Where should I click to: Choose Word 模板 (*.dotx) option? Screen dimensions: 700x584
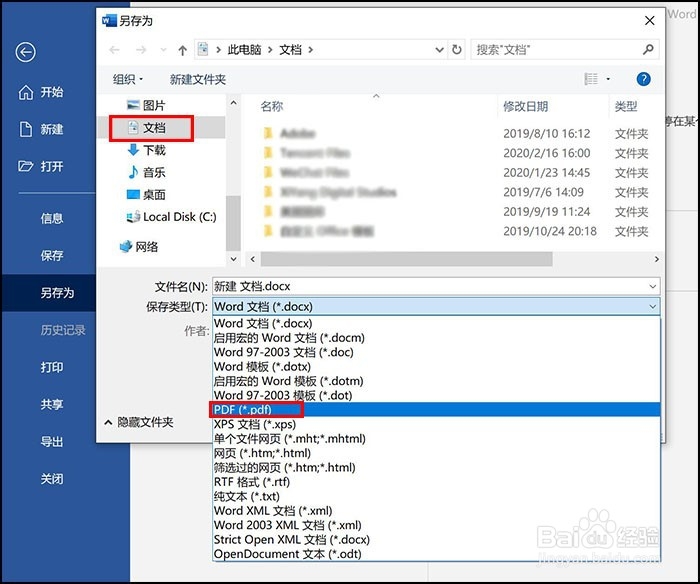point(436,367)
